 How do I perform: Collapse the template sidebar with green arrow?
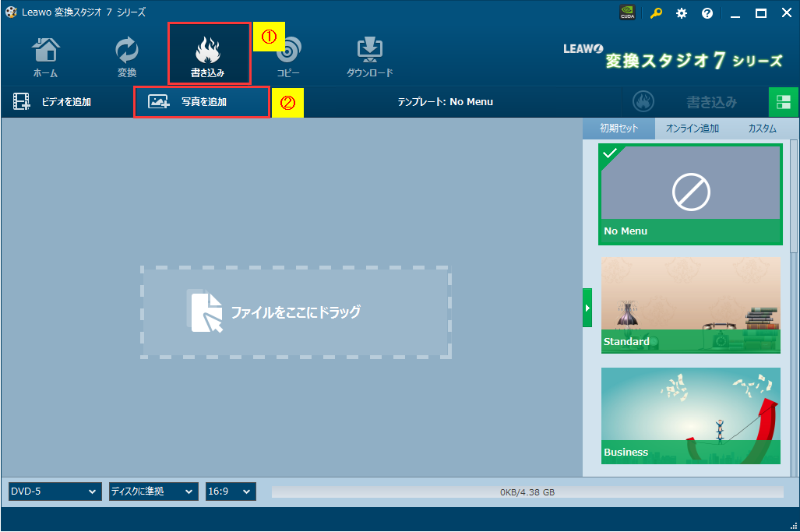tap(587, 308)
